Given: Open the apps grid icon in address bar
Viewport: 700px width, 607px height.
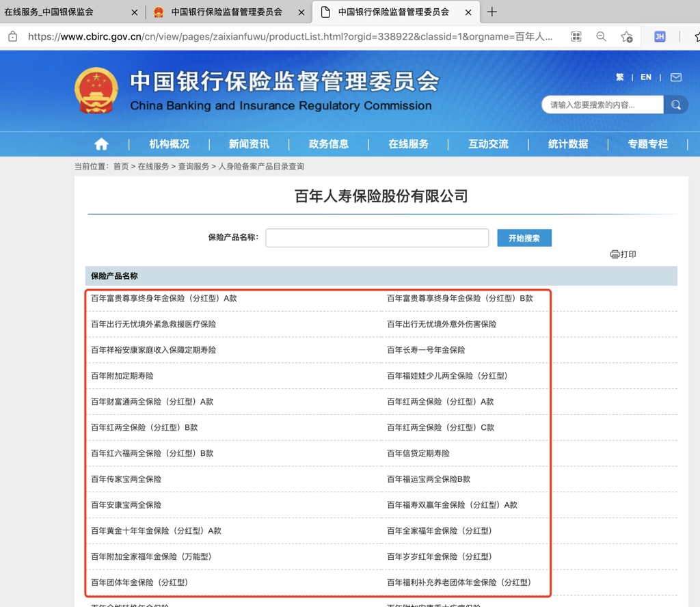Looking at the screenshot, I should pos(576,37).
